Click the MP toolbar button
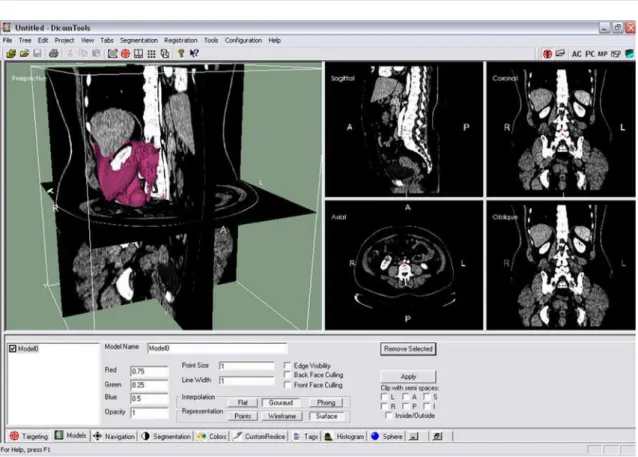638x457 pixels. 603,54
